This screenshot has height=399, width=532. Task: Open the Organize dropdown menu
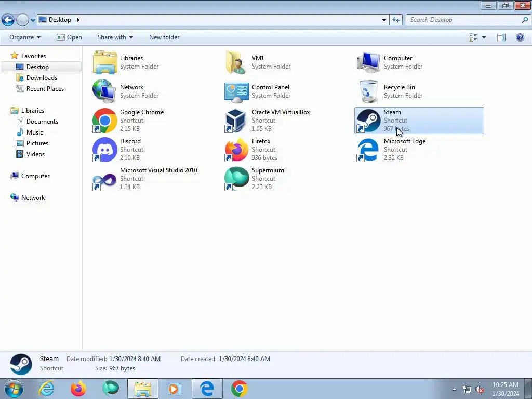point(25,37)
